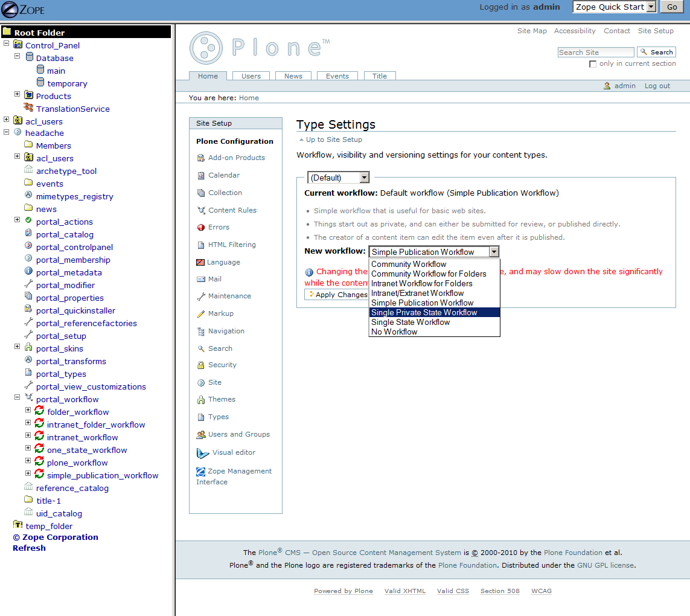Expand the Products tree node

point(17,94)
